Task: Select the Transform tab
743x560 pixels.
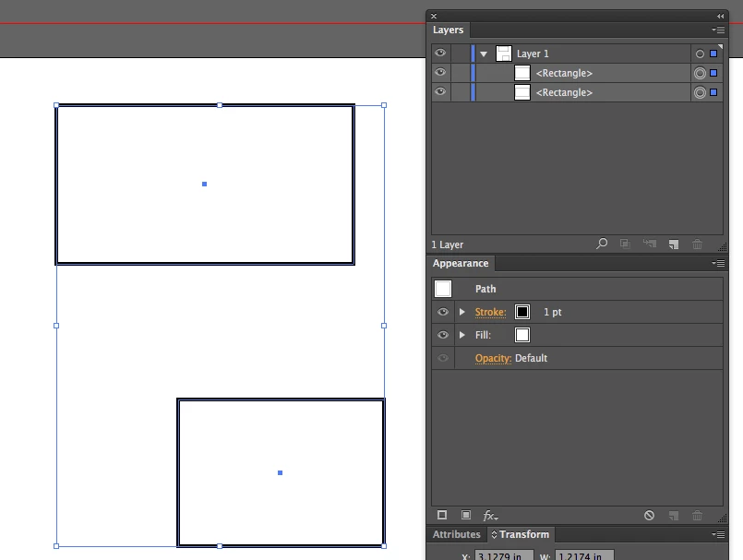Action: click(x=521, y=534)
